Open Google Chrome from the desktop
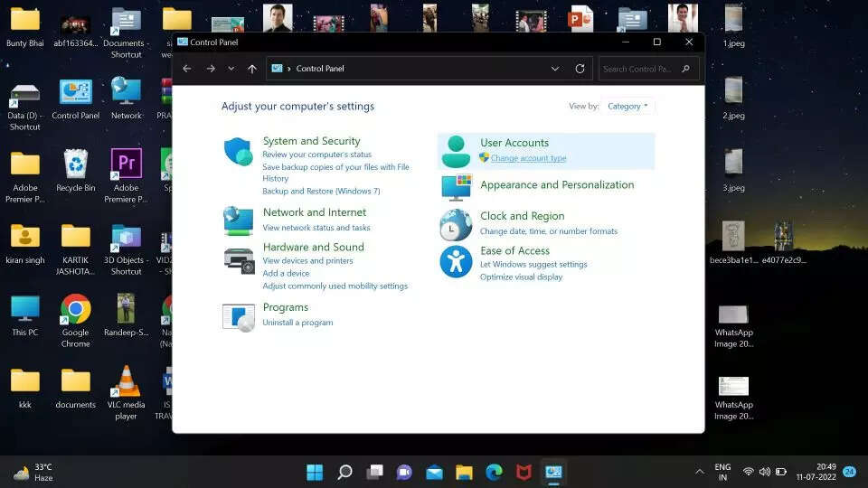Screen dimensions: 868x488 [x=76, y=311]
